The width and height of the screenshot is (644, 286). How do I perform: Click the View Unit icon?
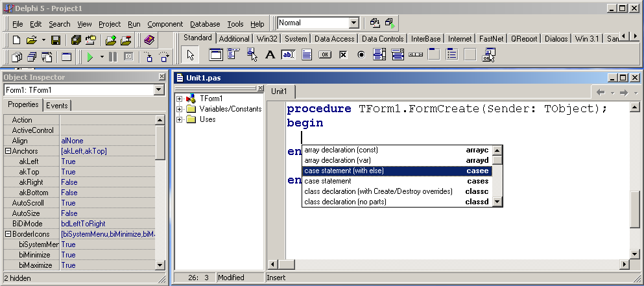click(18, 56)
